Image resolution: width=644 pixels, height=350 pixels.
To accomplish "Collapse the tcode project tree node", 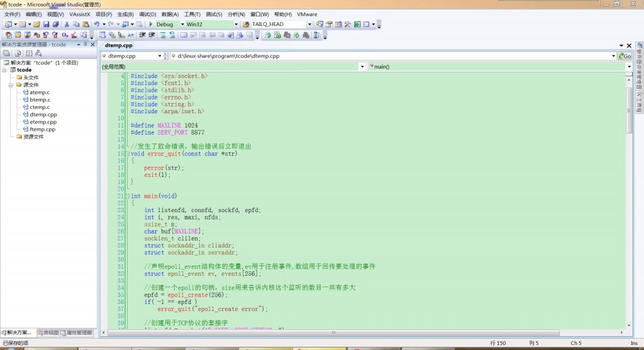I will pyautogui.click(x=4, y=70).
